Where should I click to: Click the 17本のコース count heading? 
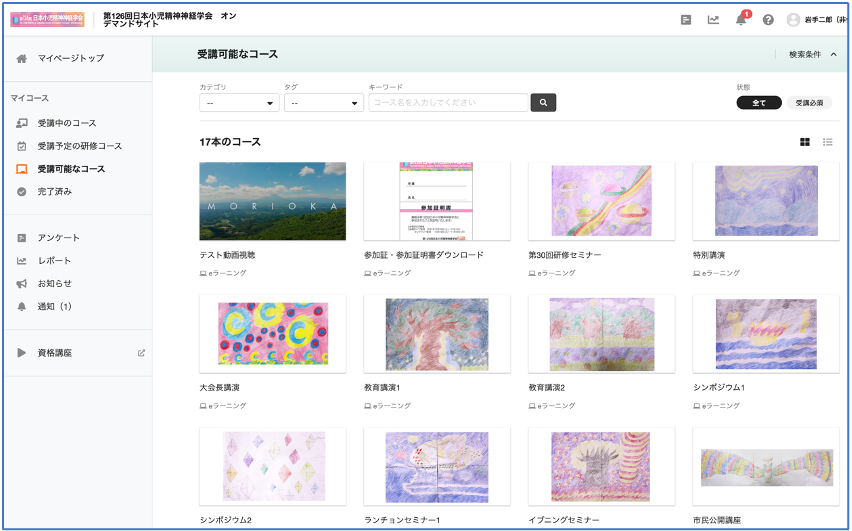pyautogui.click(x=230, y=142)
